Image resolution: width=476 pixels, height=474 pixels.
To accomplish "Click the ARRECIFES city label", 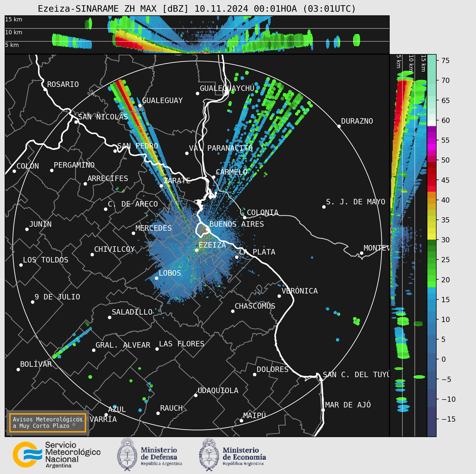I will [108, 179].
